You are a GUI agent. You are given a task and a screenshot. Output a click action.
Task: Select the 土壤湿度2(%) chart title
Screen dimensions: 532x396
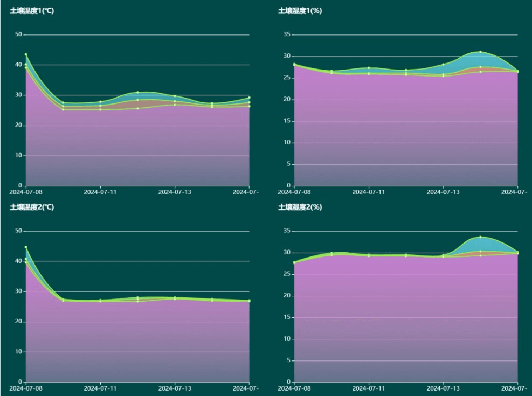click(300, 207)
